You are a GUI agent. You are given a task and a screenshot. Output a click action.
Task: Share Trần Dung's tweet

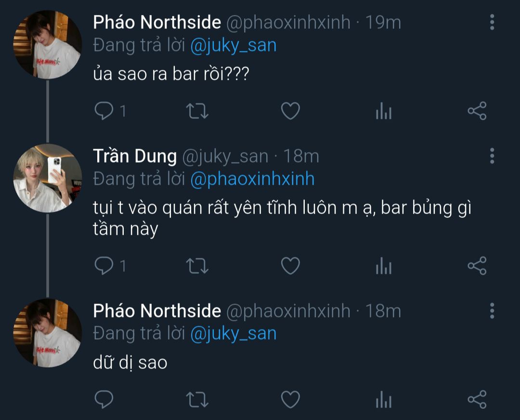click(x=477, y=266)
